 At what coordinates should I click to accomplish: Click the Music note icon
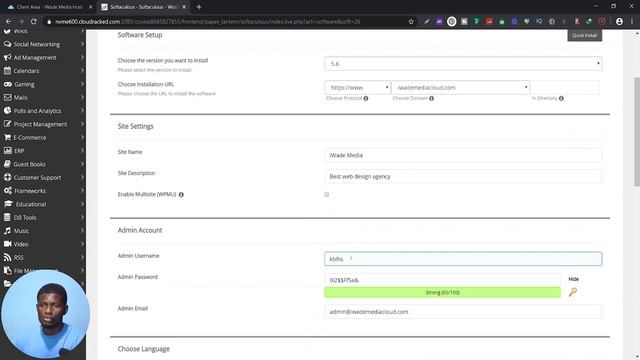(x=7, y=231)
